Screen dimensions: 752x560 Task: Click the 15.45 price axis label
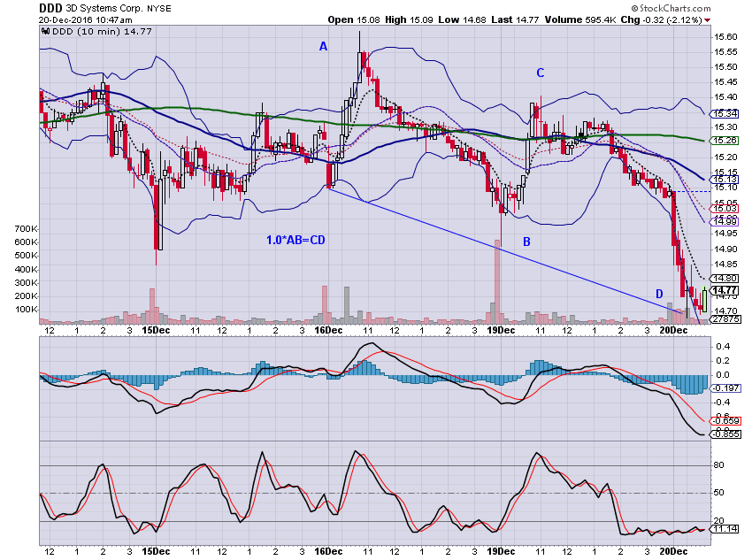(725, 82)
